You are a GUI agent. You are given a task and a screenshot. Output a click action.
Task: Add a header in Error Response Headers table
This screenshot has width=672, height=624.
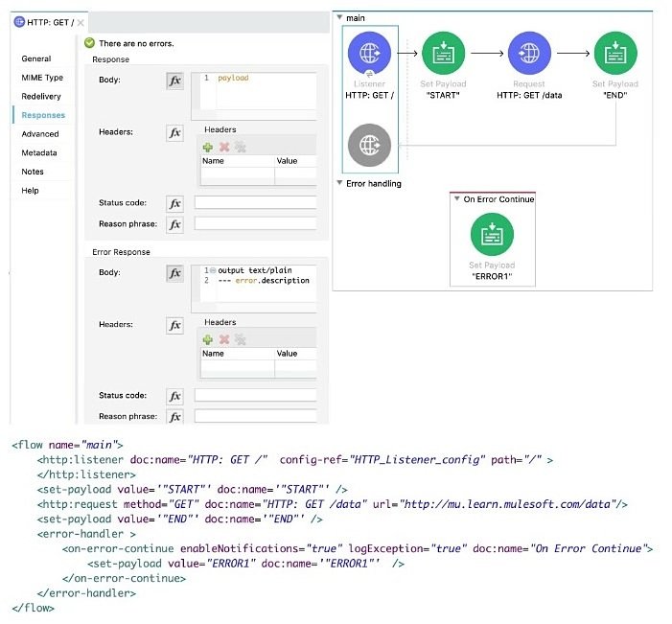point(208,339)
